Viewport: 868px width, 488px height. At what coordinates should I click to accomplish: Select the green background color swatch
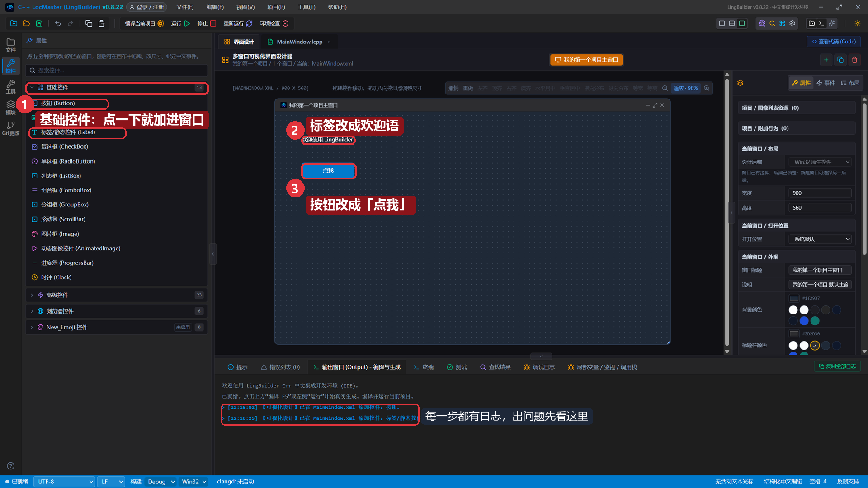[x=815, y=321]
